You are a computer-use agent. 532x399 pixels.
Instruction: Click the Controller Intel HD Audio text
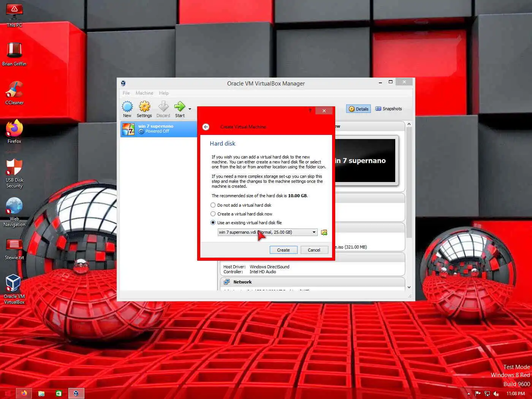pos(250,272)
